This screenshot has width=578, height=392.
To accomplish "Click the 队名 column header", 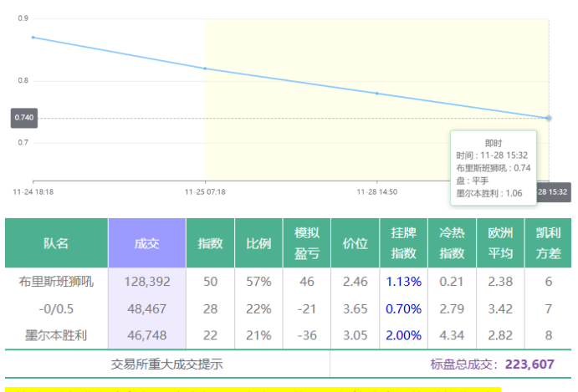I will click(56, 243).
